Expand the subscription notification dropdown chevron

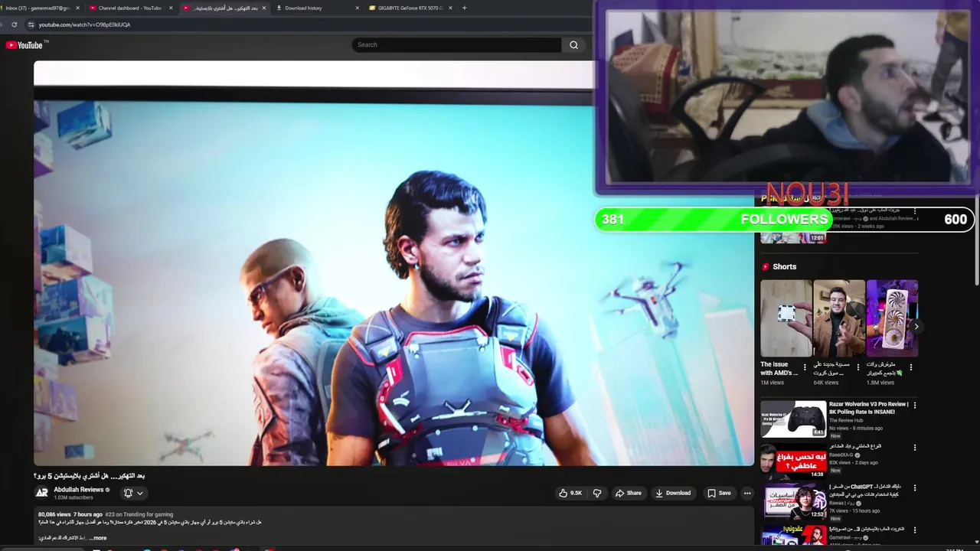[x=140, y=494]
